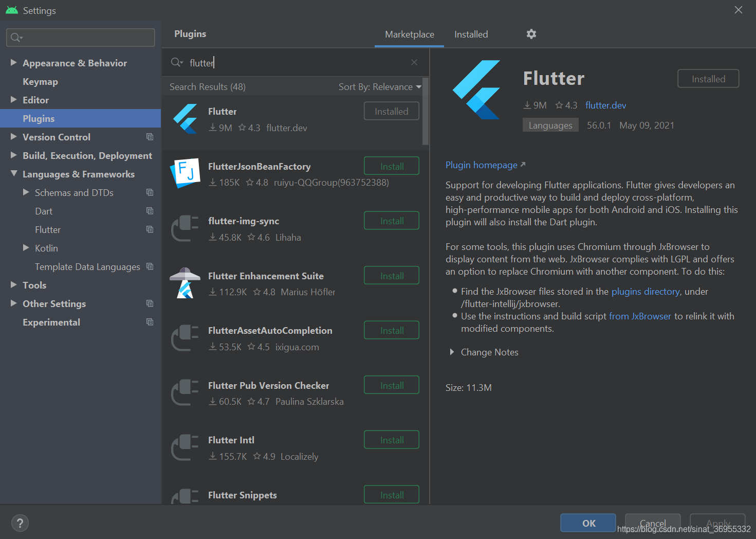Screen dimensions: 756x539
Task: Focus the settings search field
Action: [x=80, y=38]
